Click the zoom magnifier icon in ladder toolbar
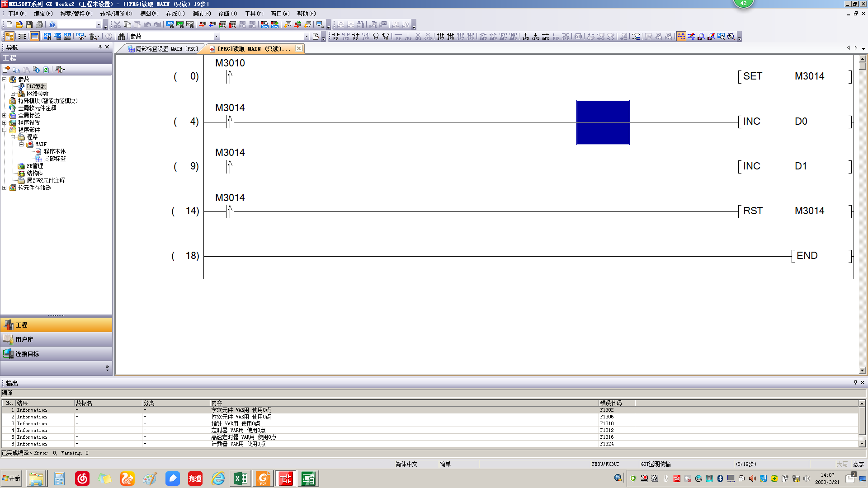 (731, 37)
